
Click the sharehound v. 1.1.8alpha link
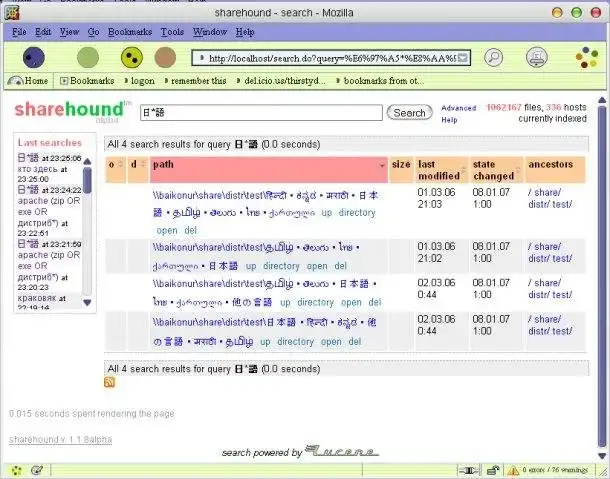click(60, 440)
